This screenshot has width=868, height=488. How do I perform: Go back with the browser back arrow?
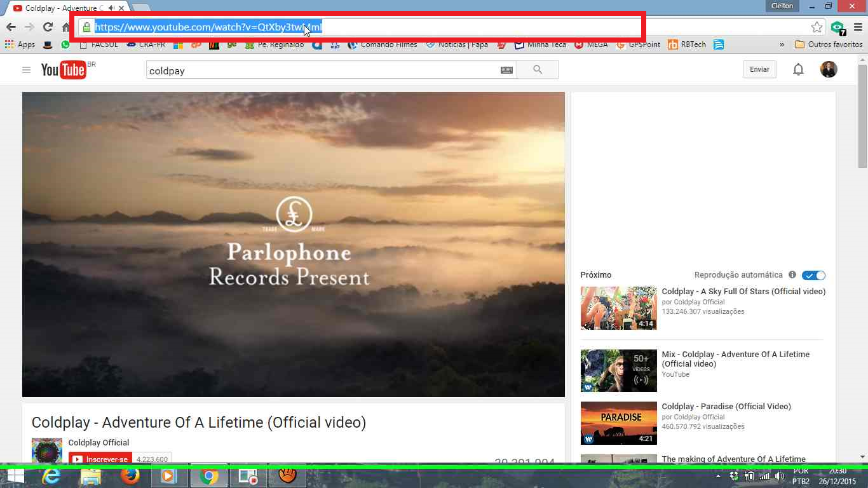pyautogui.click(x=11, y=27)
